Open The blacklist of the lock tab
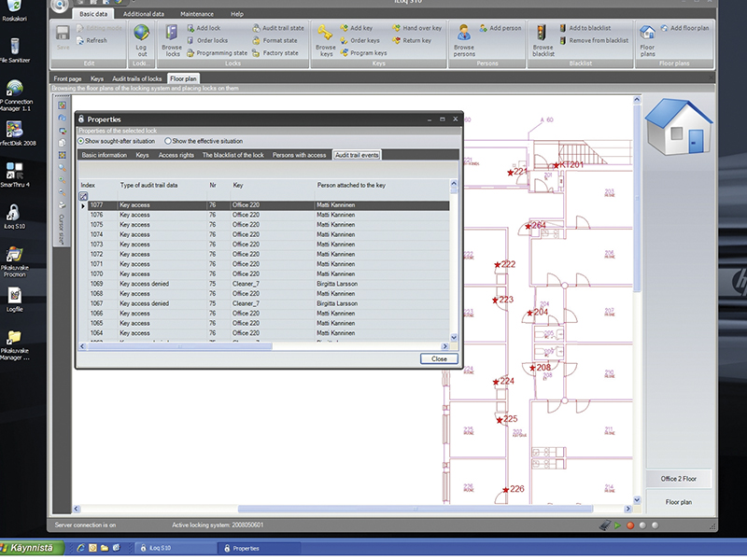The image size is (747, 560). coord(233,155)
